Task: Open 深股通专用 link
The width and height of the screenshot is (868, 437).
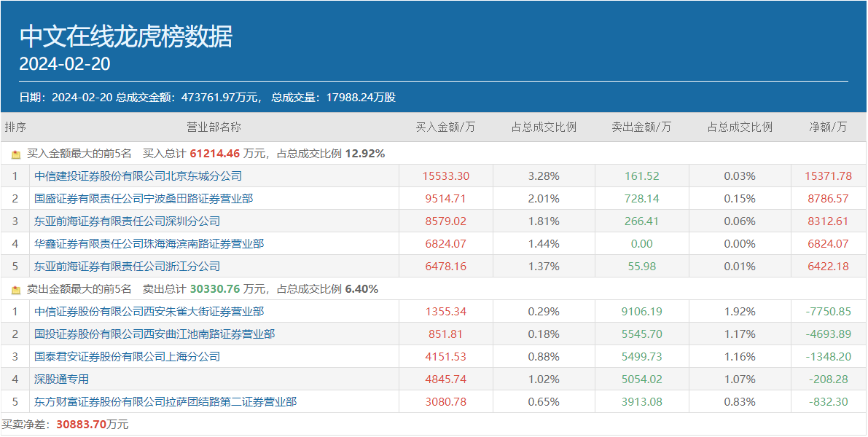Action: point(61,379)
